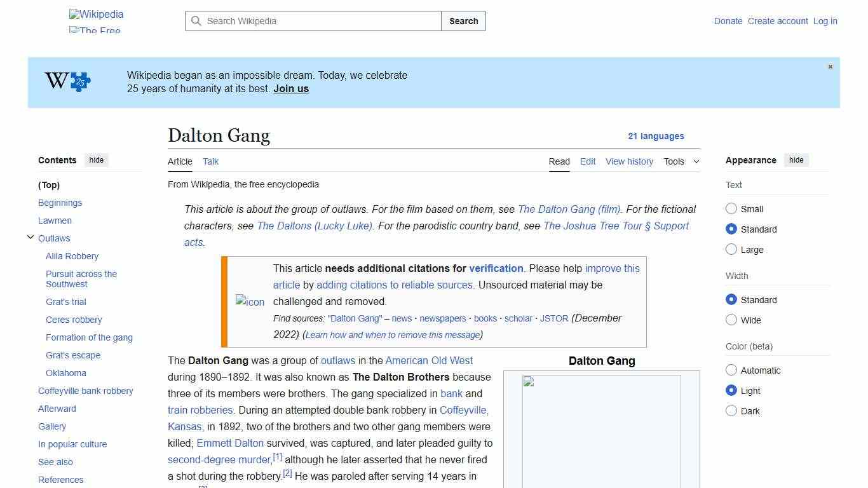The height and width of the screenshot is (488, 868).
Task: Collapse the Outlaws section in Contents
Action: pos(31,236)
